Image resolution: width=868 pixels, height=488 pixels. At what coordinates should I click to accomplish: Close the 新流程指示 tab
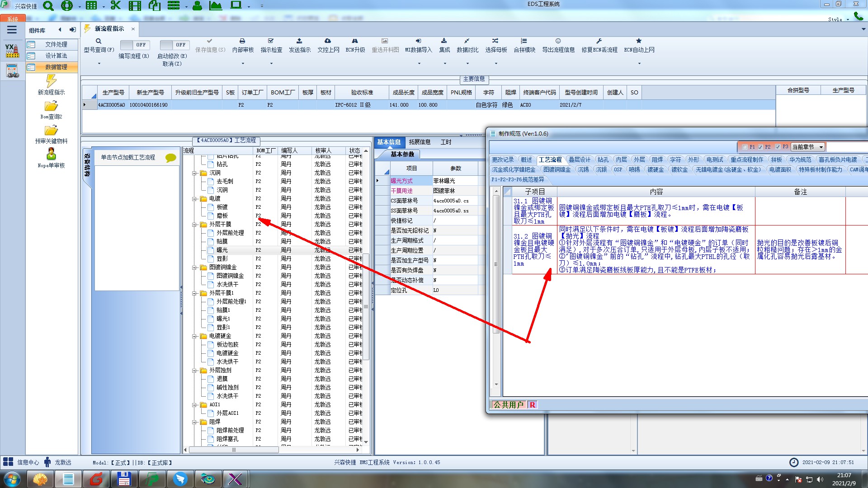(133, 28)
